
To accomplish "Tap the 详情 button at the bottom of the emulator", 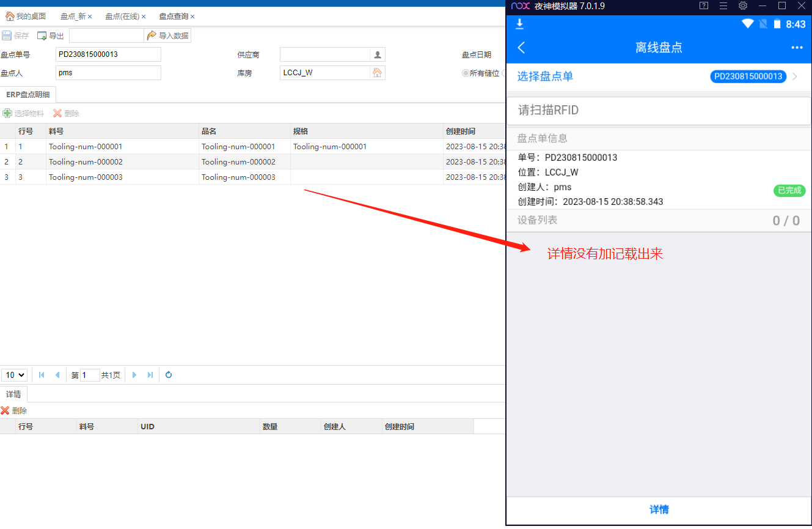I will (659, 509).
